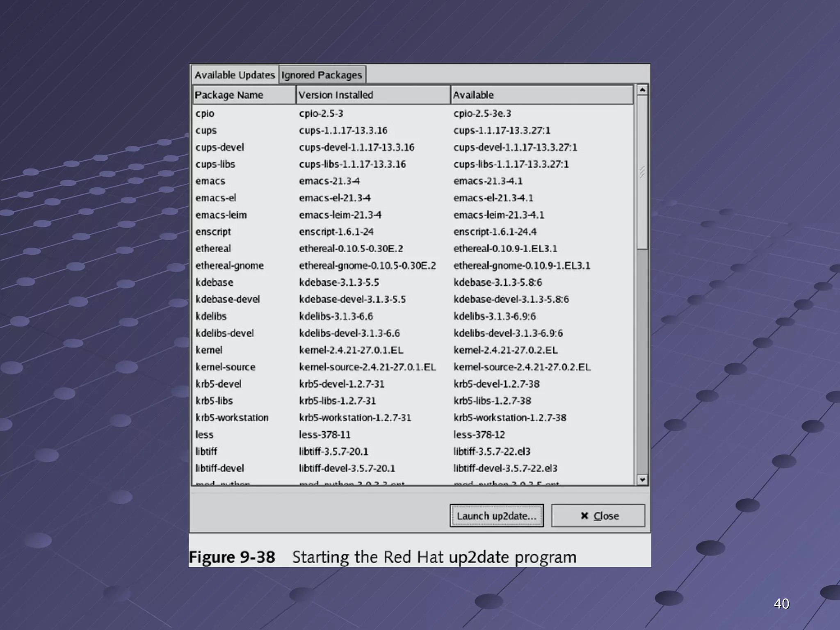Click available version kernel-source-2.4.21-27.0.2.EL

point(522,367)
